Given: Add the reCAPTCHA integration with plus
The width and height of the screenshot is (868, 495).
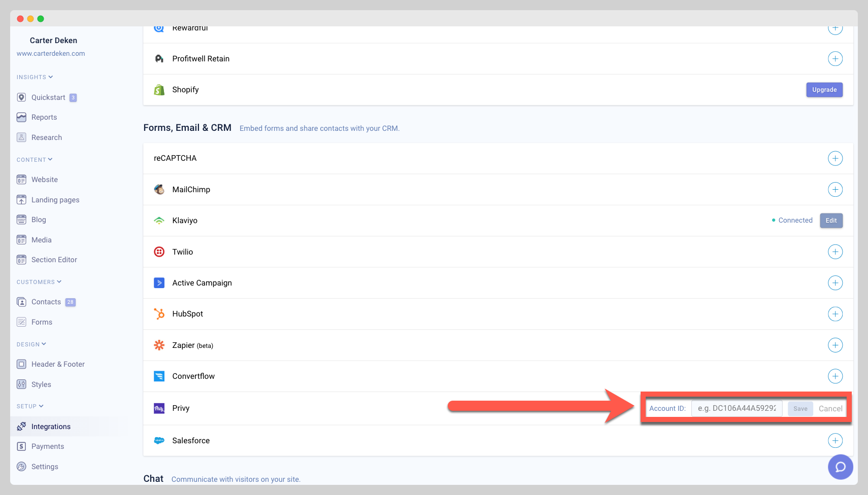Looking at the screenshot, I should [835, 158].
